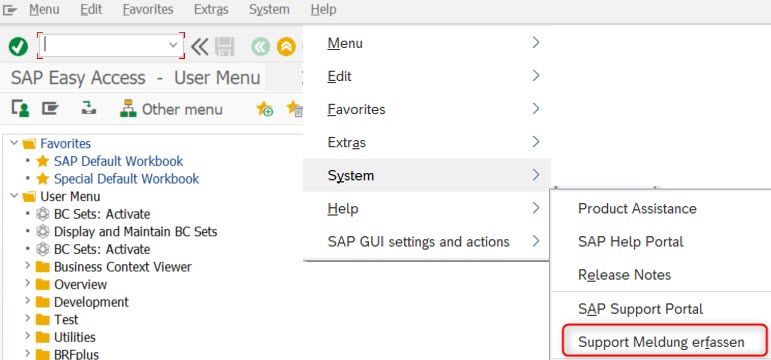
Task: Click the Overview folder icon
Action: coord(43,285)
